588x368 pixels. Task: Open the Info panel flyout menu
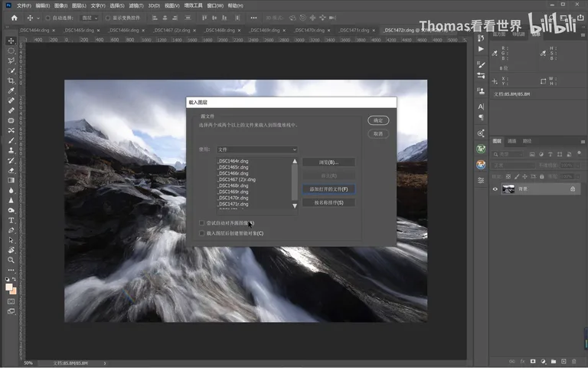(583, 34)
